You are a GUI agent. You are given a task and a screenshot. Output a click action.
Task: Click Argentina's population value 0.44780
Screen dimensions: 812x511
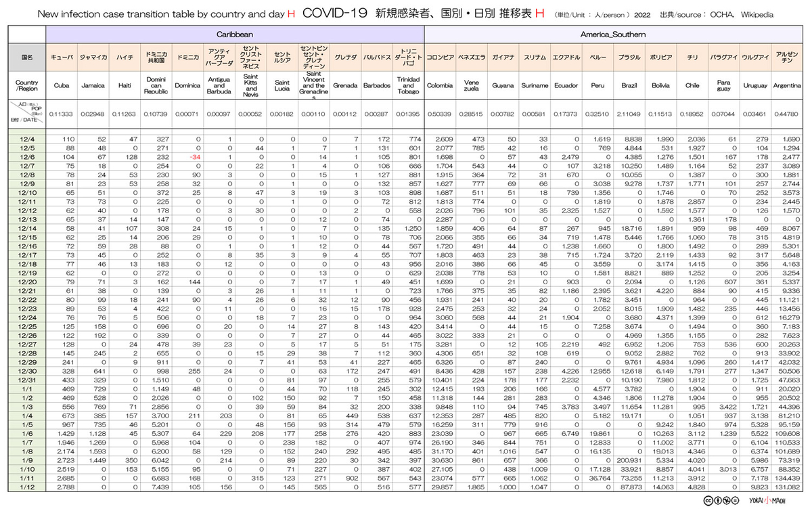(787, 114)
